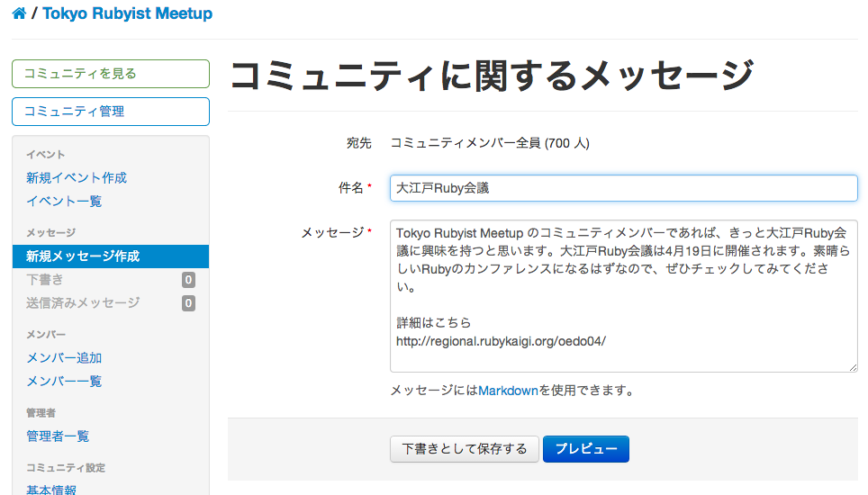The height and width of the screenshot is (495, 868).
Task: Click inside the メッセージ text area
Action: (624, 296)
